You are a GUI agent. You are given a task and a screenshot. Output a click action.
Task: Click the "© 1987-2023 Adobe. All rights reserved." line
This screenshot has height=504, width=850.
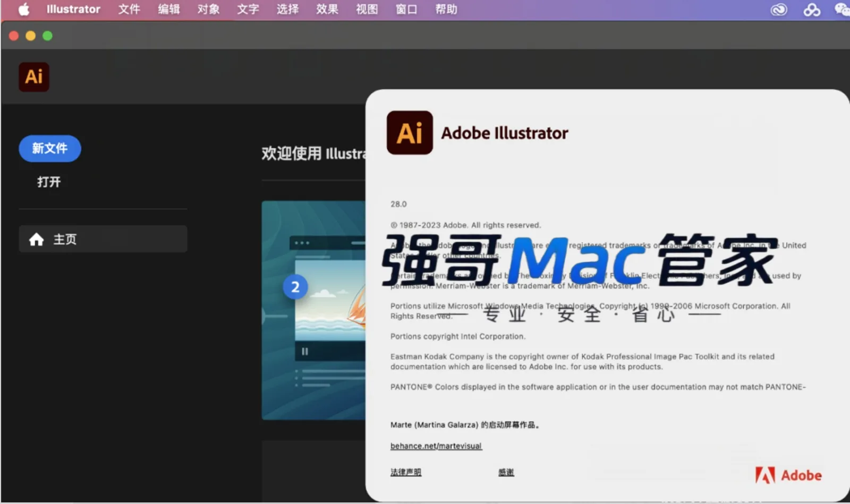click(466, 225)
